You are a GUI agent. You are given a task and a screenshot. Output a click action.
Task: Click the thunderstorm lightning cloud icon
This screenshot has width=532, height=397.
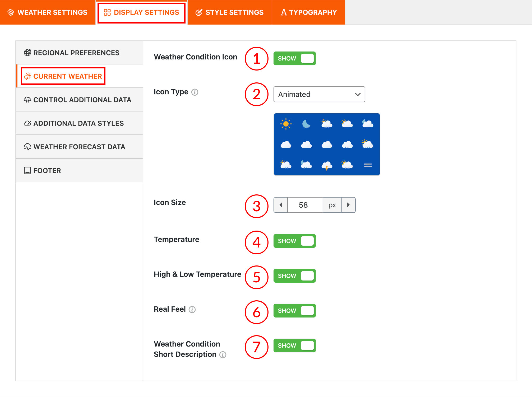pyautogui.click(x=327, y=166)
